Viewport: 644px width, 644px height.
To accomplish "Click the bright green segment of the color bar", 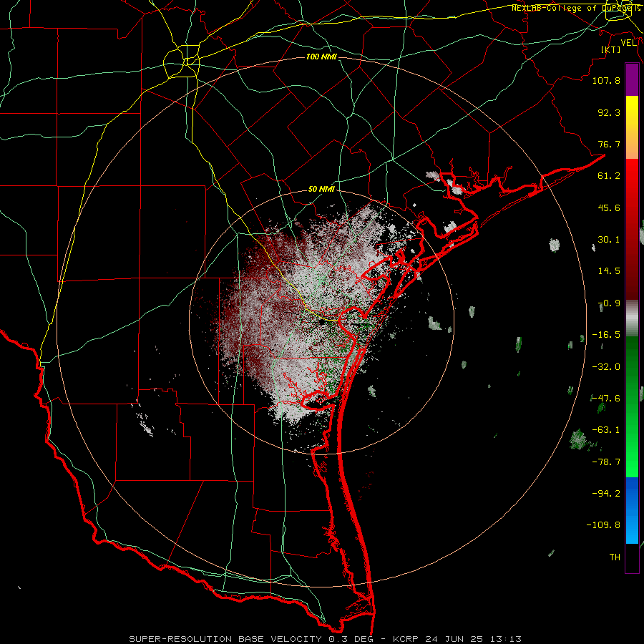I will tap(632, 406).
